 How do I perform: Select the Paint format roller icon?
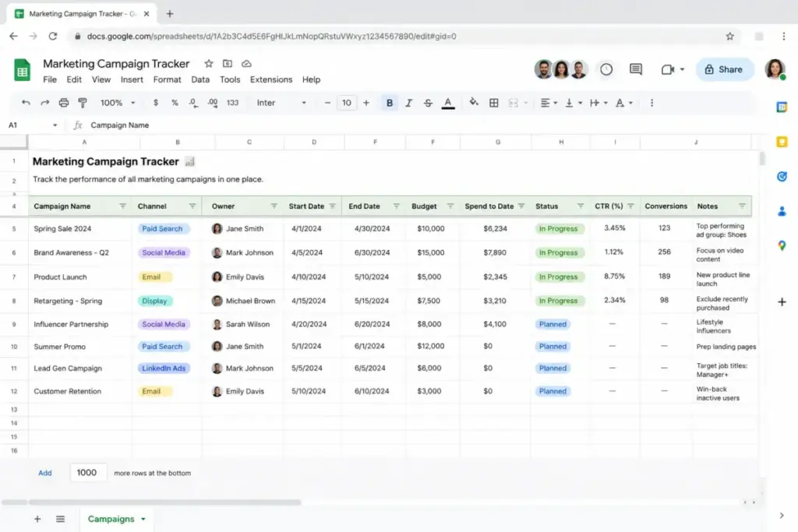(x=83, y=103)
